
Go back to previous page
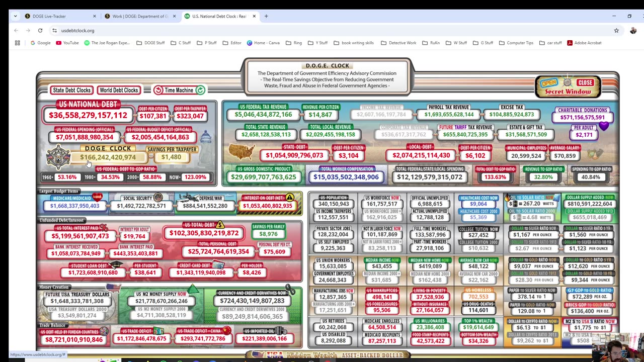coord(16,31)
